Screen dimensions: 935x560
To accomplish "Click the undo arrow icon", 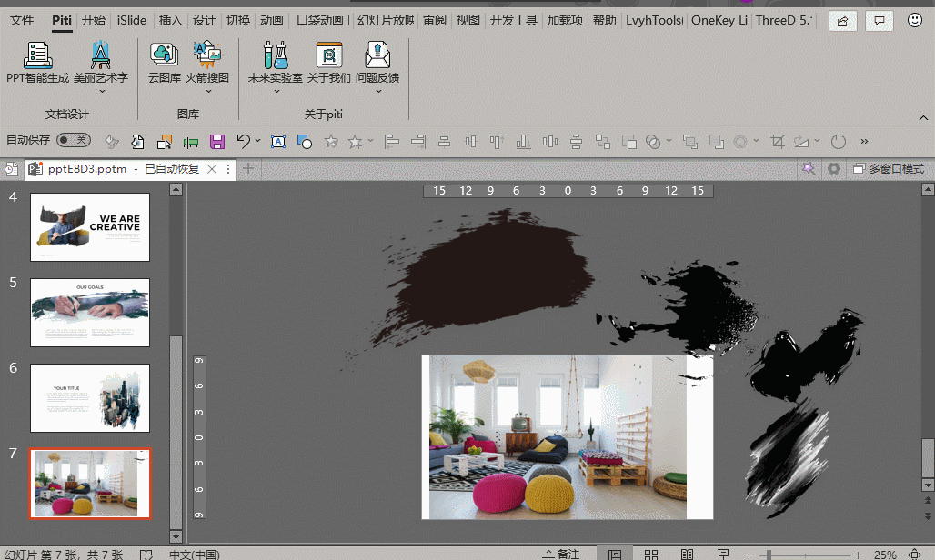I will (x=243, y=142).
